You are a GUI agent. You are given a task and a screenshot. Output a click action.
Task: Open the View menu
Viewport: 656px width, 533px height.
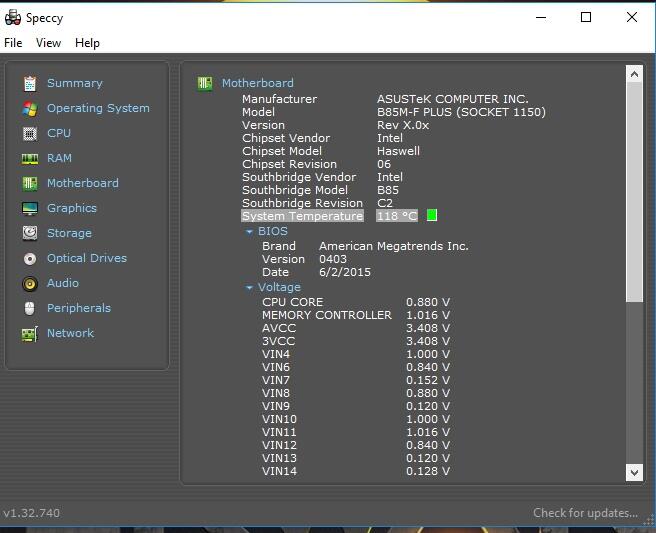49,43
